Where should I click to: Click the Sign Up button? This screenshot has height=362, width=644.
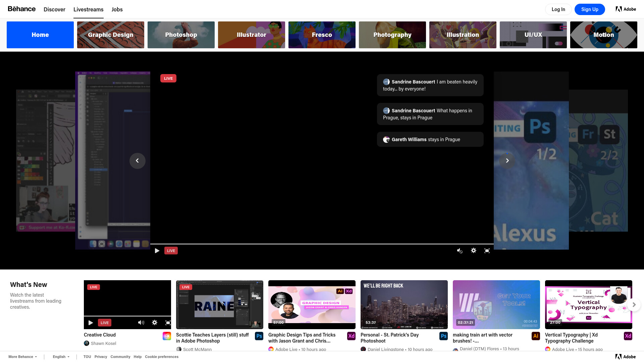point(590,9)
